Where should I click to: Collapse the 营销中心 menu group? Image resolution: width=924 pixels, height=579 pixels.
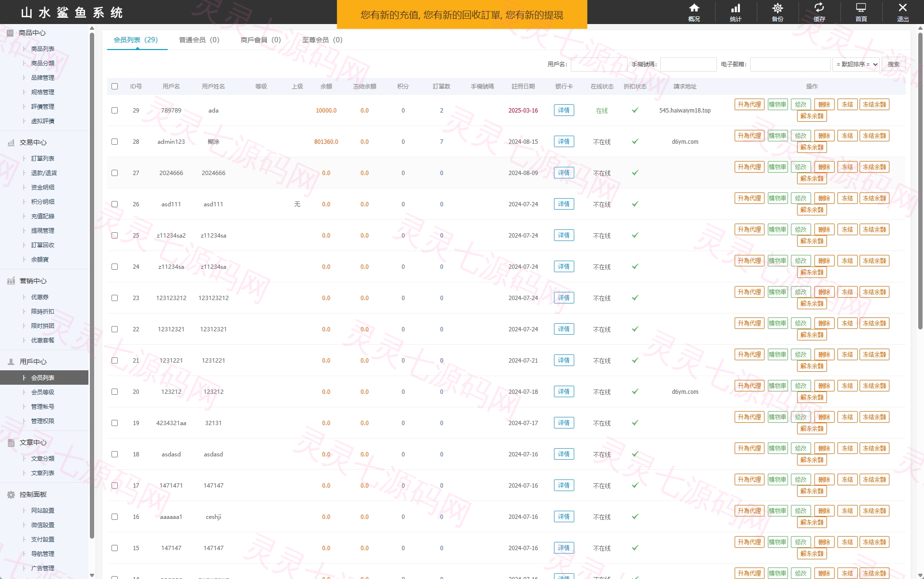33,281
